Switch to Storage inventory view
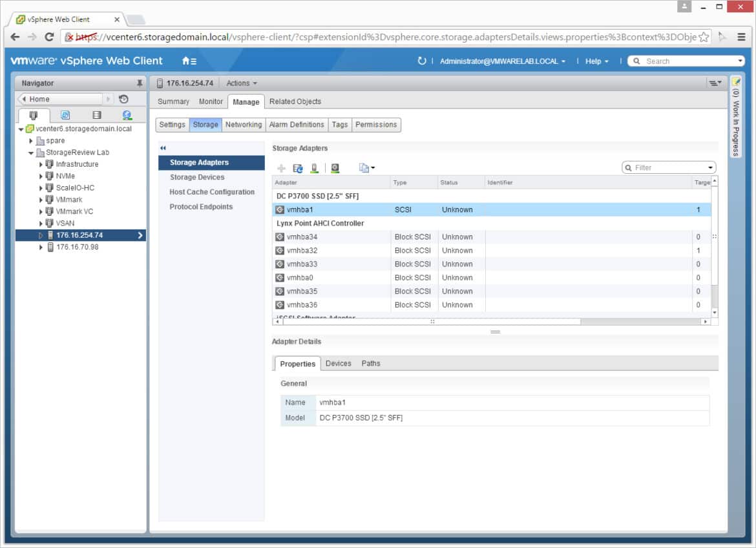This screenshot has width=756, height=548. point(96,115)
